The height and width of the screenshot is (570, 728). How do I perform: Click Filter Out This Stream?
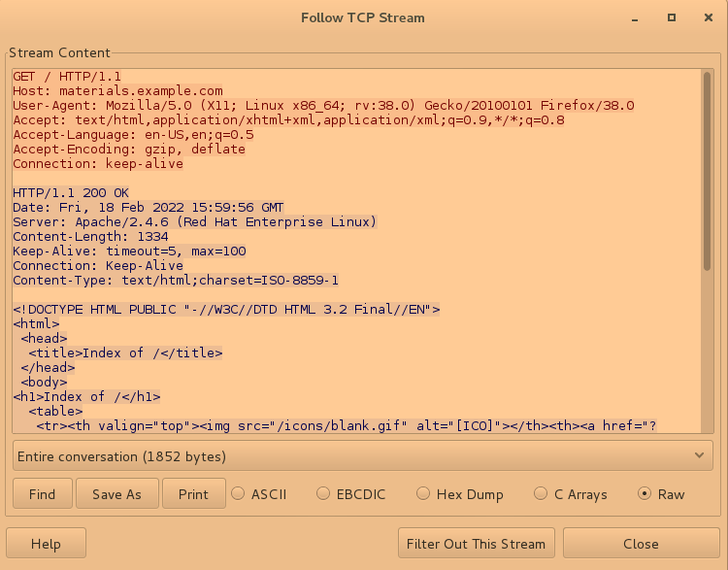[478, 544]
